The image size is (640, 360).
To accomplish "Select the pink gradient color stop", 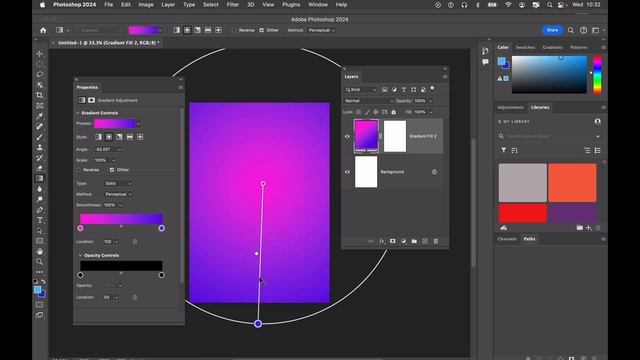I will (80, 228).
